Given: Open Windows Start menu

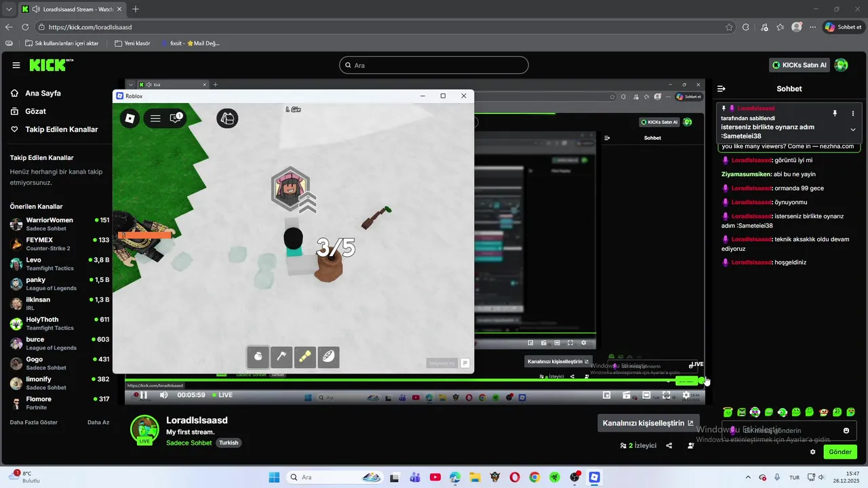Looking at the screenshot, I should pos(274,477).
